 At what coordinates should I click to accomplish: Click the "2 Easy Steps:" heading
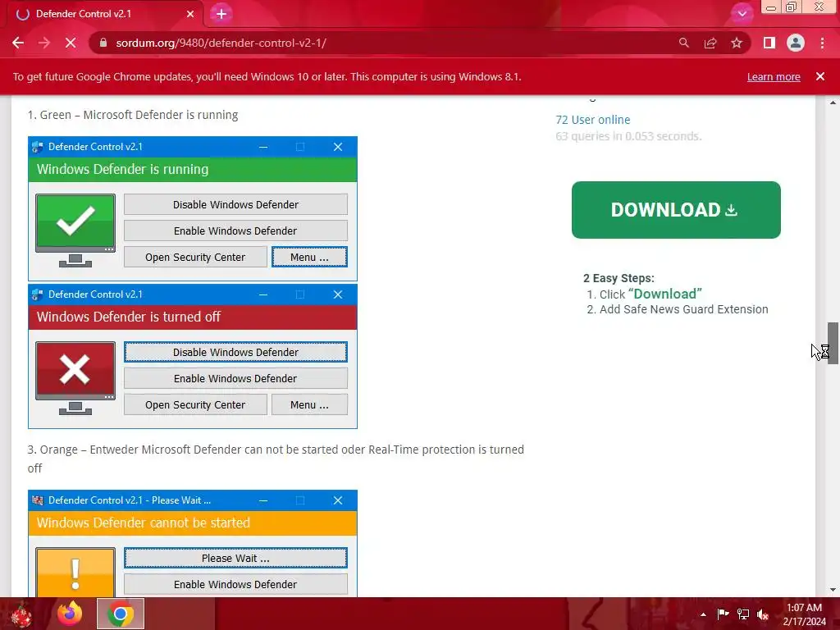(619, 279)
